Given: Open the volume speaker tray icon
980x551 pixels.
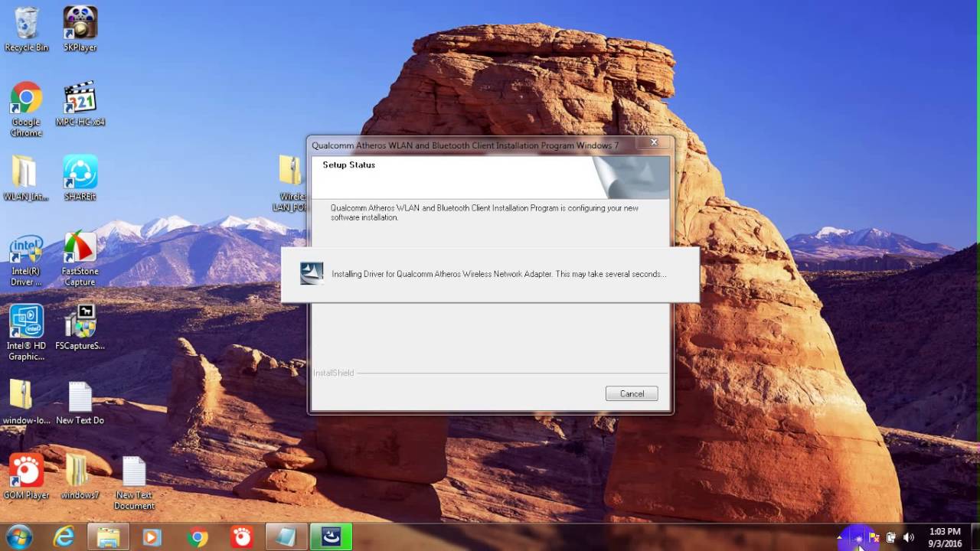Looking at the screenshot, I should (909, 538).
